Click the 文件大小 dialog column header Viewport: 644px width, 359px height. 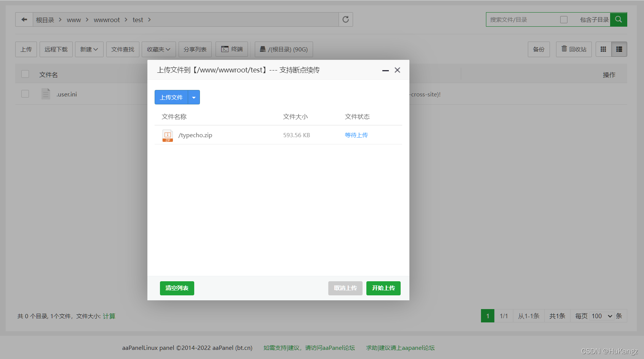point(296,117)
